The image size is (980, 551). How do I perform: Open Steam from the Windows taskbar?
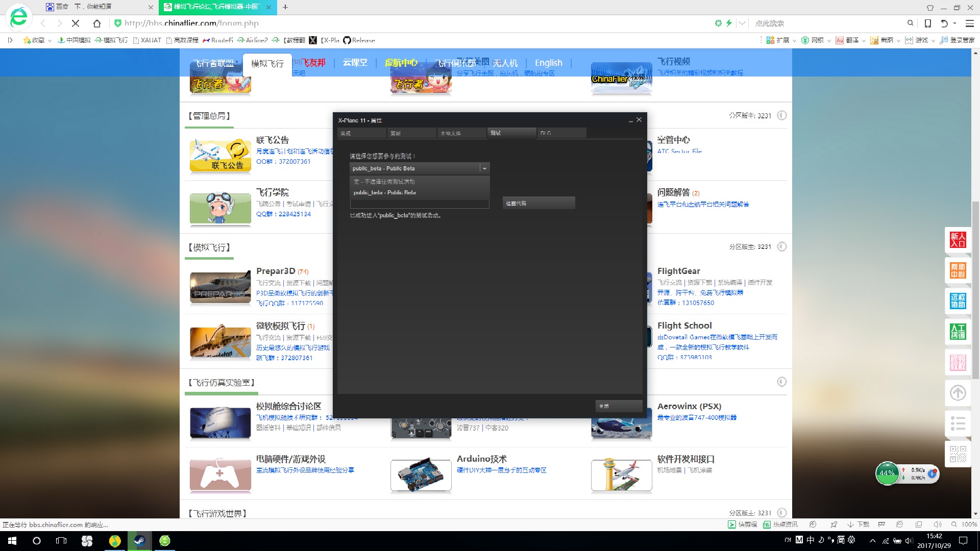coord(139,541)
